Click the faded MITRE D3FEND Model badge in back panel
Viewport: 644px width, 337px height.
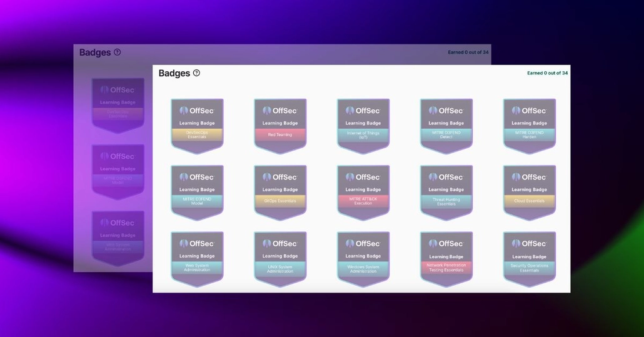(118, 172)
